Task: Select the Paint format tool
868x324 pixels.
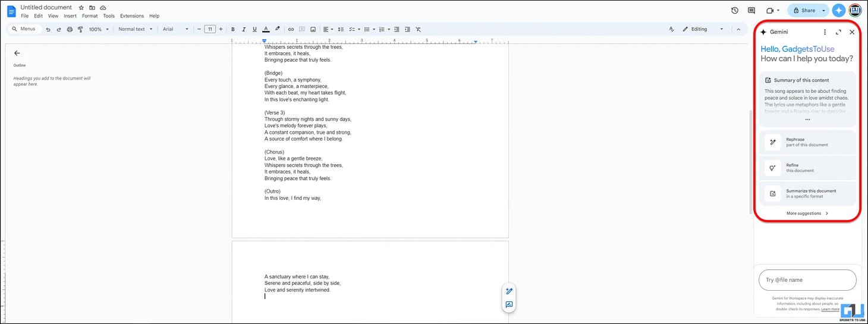Action: click(x=80, y=29)
